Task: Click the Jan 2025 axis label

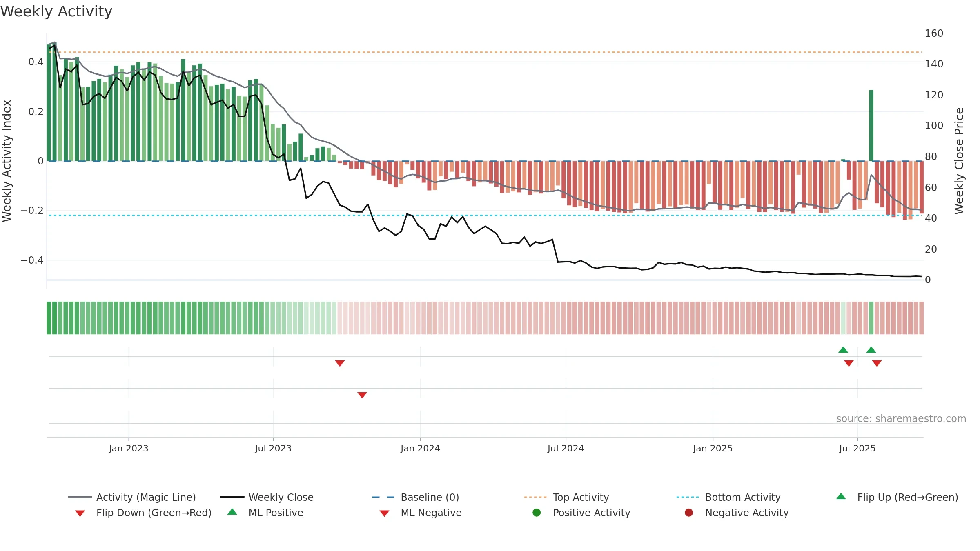Action: click(x=713, y=449)
